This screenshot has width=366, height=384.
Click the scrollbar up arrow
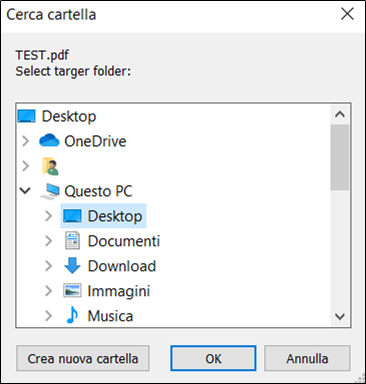[x=340, y=115]
